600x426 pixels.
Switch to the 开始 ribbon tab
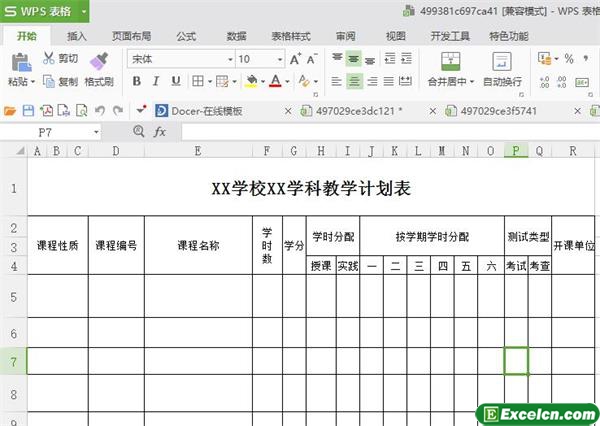coord(27,36)
